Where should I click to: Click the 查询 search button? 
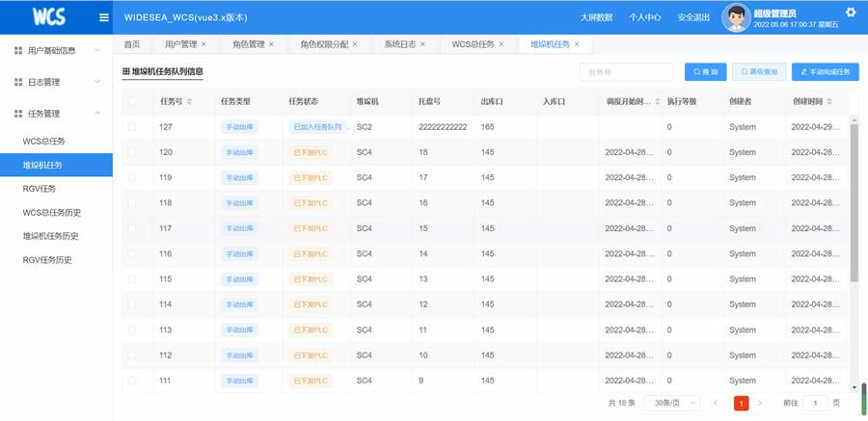pyautogui.click(x=705, y=72)
